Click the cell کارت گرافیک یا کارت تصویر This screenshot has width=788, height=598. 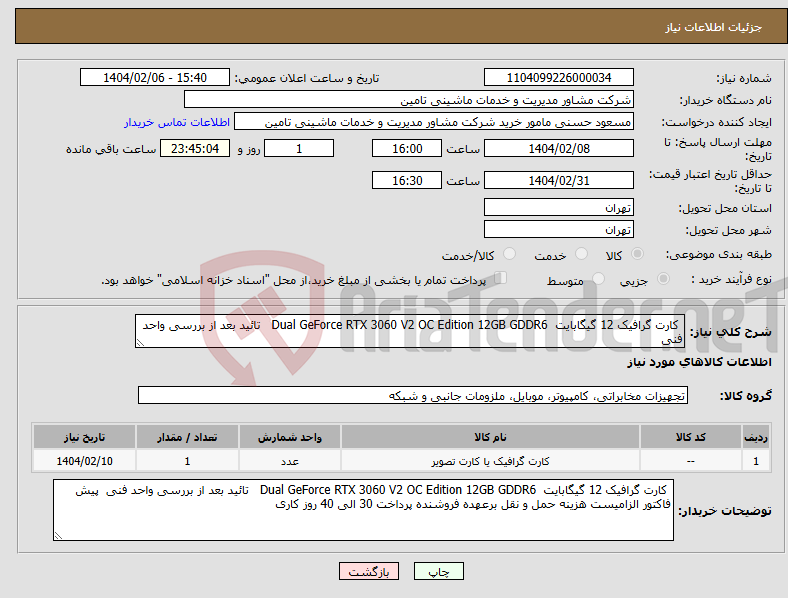point(490,461)
